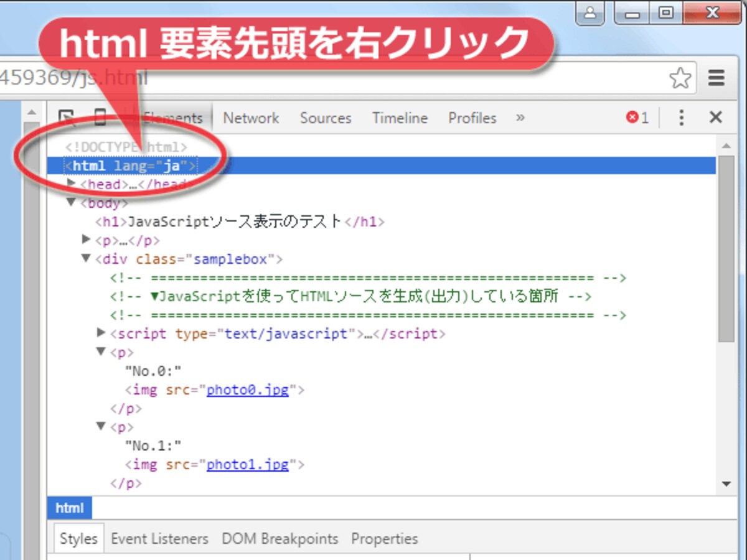Screen dimensions: 747x560
Task: Click the elements panel scrollbar thumb
Action: click(x=726, y=249)
